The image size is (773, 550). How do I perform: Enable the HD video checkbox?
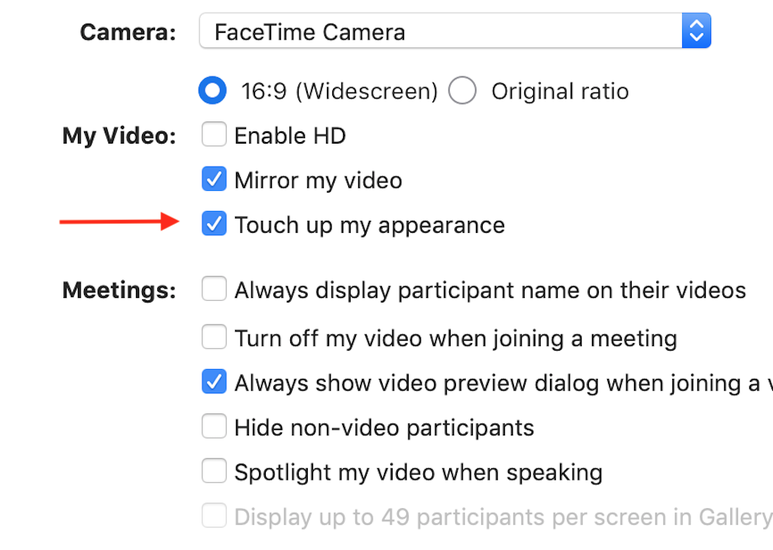click(x=214, y=135)
